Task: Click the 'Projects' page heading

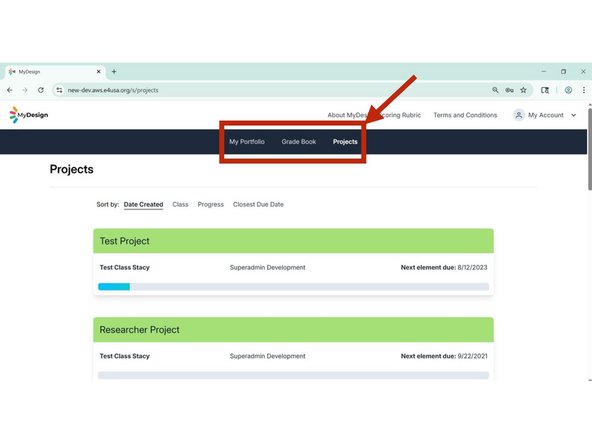Action: click(72, 169)
